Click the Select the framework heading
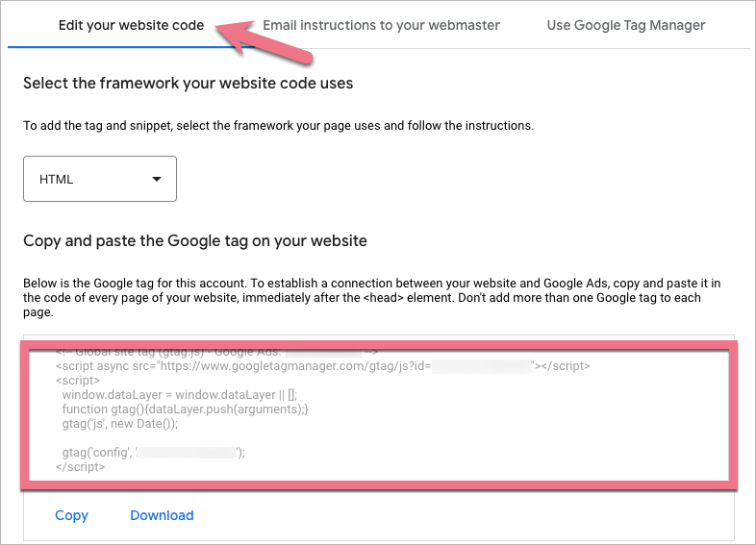This screenshot has width=756, height=545. coord(189,84)
